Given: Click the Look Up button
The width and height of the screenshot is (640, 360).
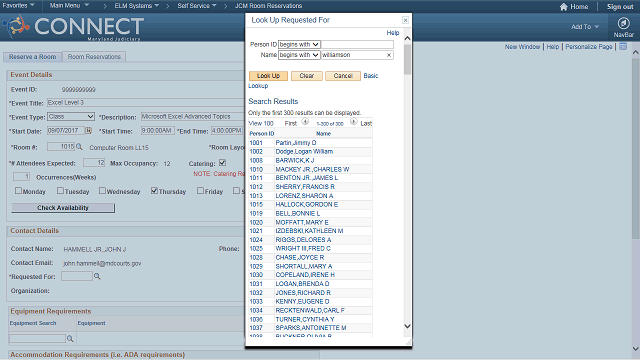Looking at the screenshot, I should point(268,76).
